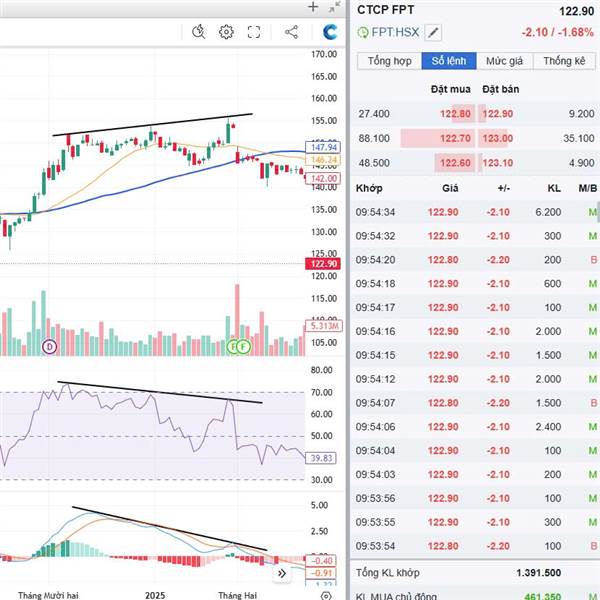Click the CTCP FPT company name

click(385, 10)
